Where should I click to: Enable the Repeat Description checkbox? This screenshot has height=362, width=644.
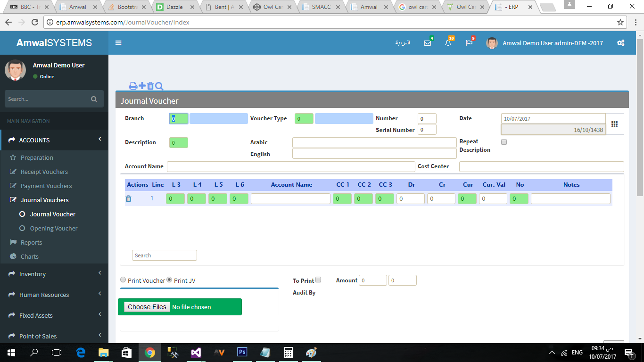504,142
